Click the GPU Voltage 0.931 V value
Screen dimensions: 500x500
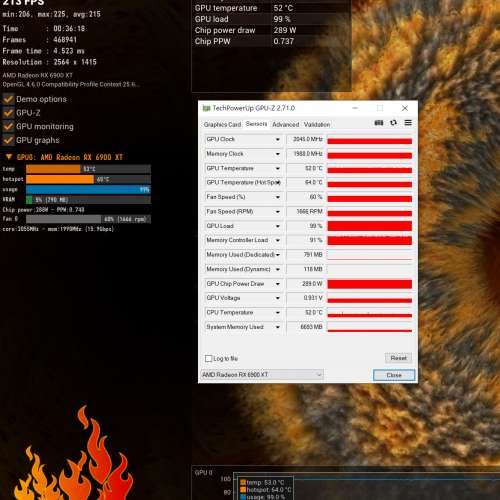point(305,298)
